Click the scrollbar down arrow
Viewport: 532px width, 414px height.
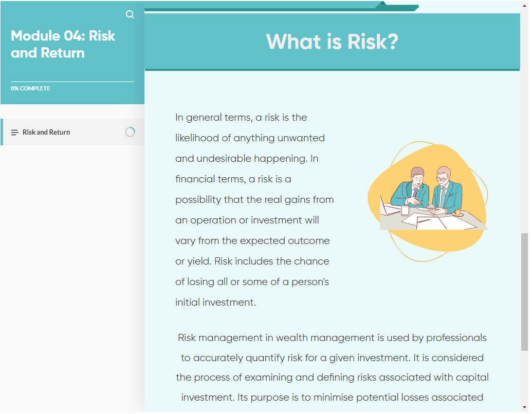[525, 407]
